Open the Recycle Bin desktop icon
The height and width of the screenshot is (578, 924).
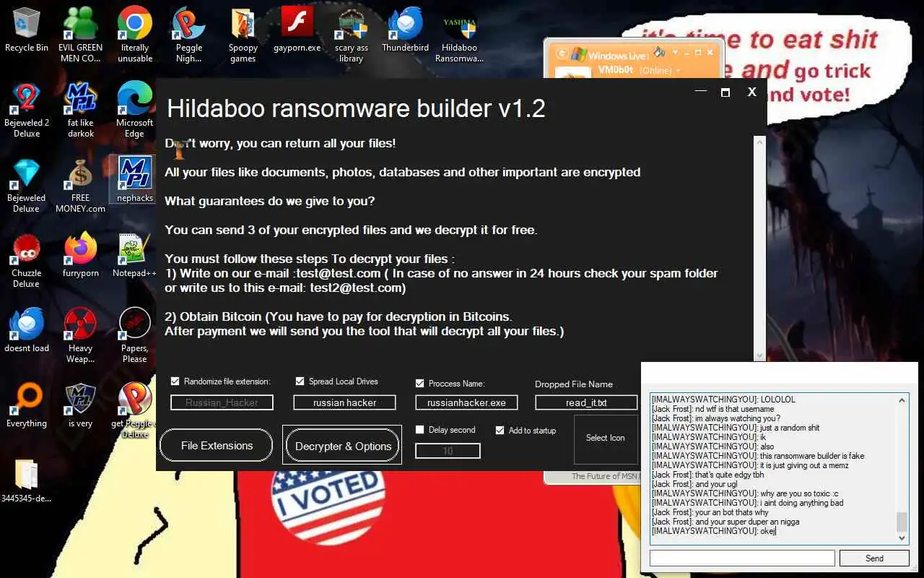coord(27,29)
